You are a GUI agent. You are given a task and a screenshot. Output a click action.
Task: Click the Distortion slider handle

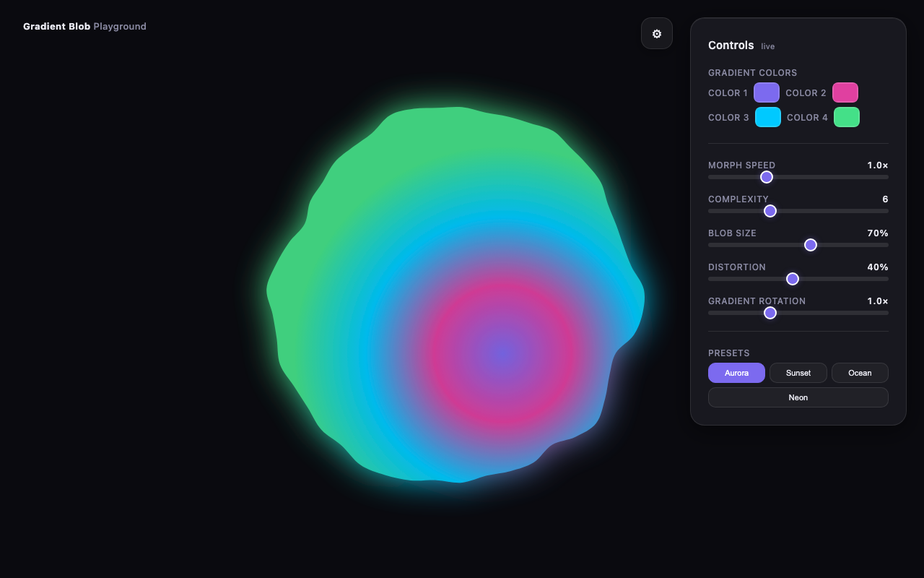(x=793, y=279)
